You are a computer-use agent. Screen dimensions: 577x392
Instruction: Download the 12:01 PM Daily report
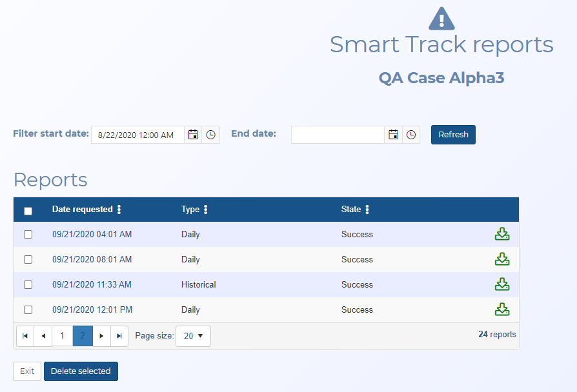pos(502,309)
